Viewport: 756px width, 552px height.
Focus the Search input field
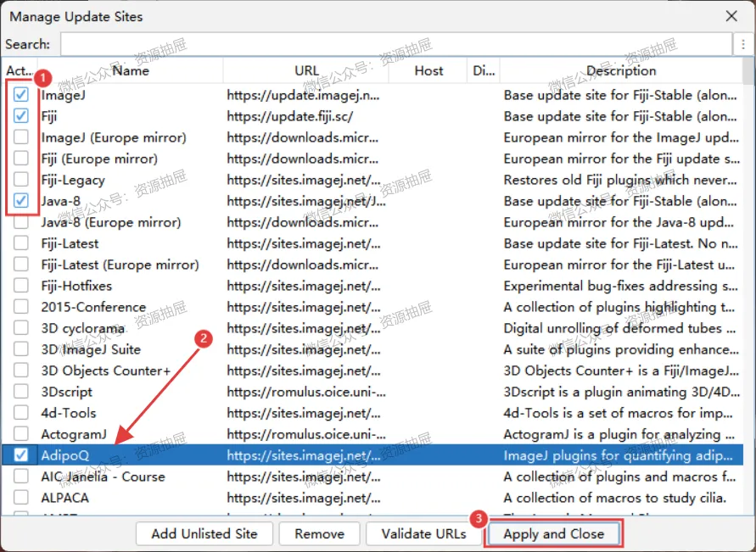[396, 44]
